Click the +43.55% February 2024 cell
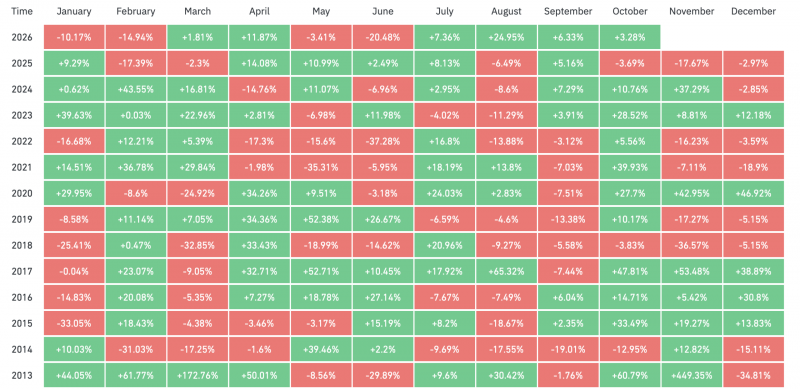 [136, 89]
